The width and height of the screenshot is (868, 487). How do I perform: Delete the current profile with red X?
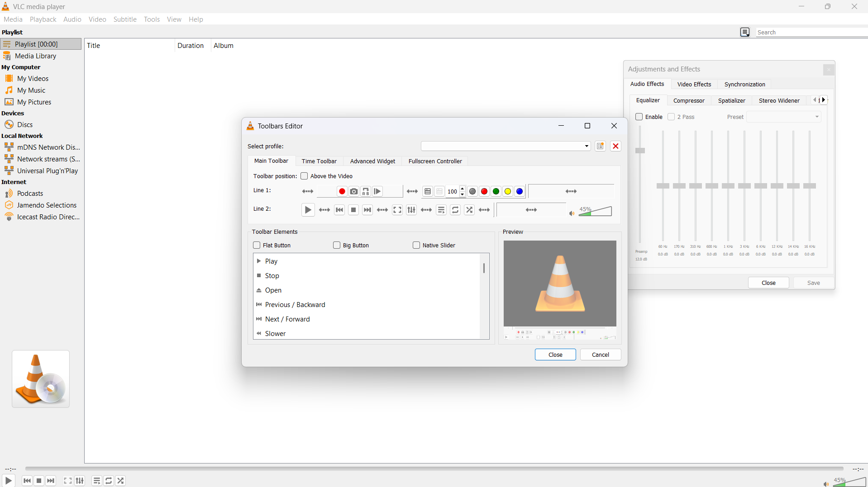click(x=615, y=146)
